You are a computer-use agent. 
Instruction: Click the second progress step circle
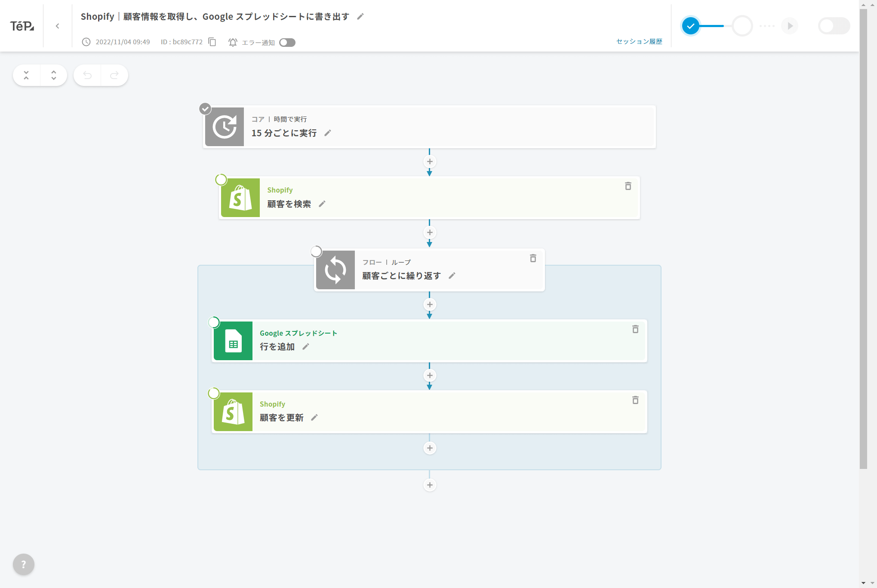pos(742,26)
